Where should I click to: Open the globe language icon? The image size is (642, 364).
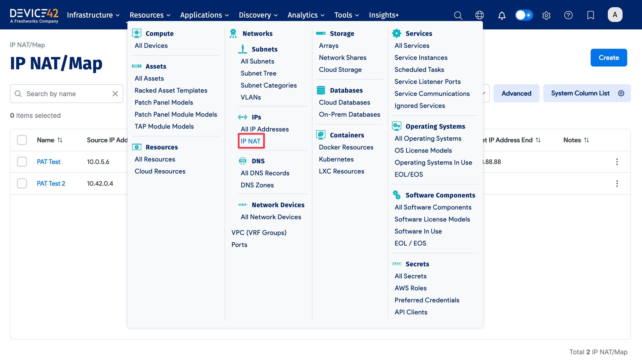click(479, 15)
